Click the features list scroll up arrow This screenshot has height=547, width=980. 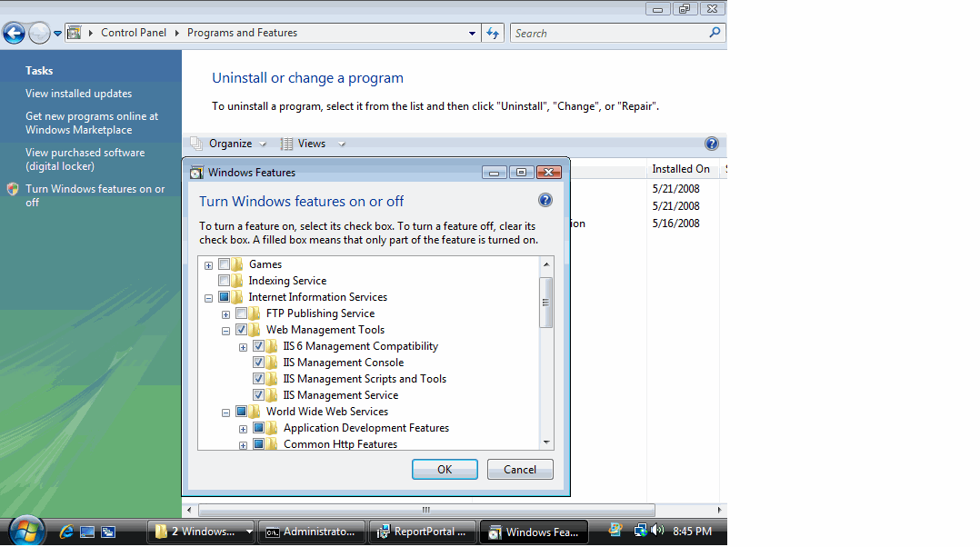[546, 264]
